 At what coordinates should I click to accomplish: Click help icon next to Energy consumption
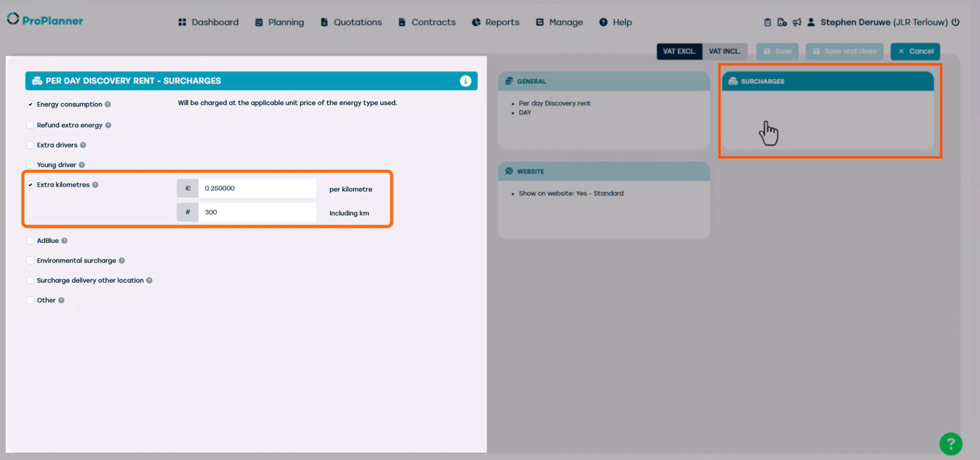point(108,104)
